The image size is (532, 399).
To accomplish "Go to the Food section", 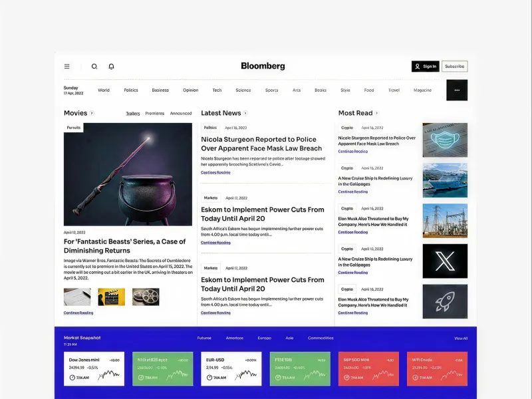I will point(369,90).
